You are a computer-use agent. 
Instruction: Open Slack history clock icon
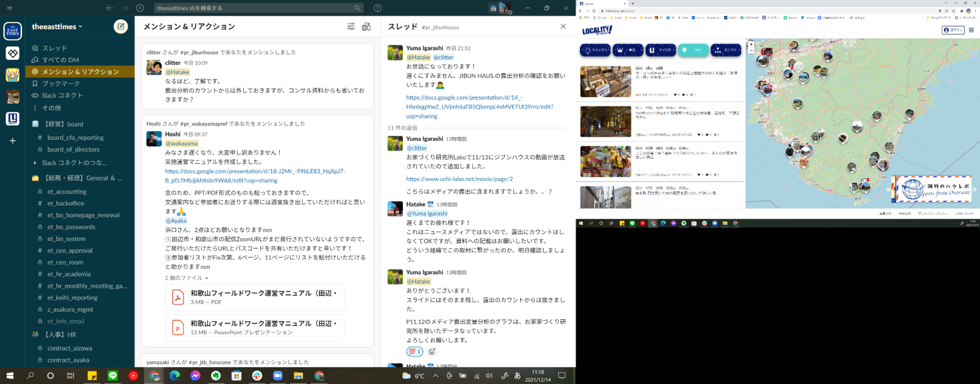[x=140, y=8]
